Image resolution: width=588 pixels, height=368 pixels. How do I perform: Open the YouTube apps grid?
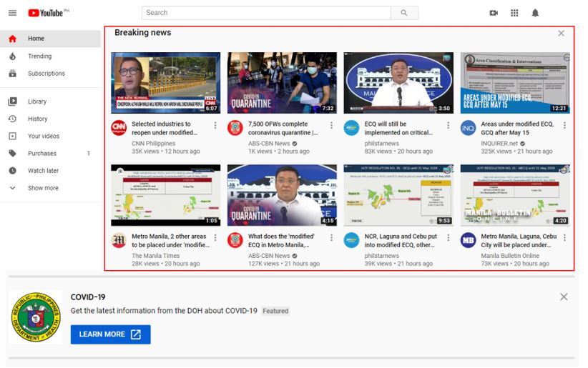[x=514, y=13]
